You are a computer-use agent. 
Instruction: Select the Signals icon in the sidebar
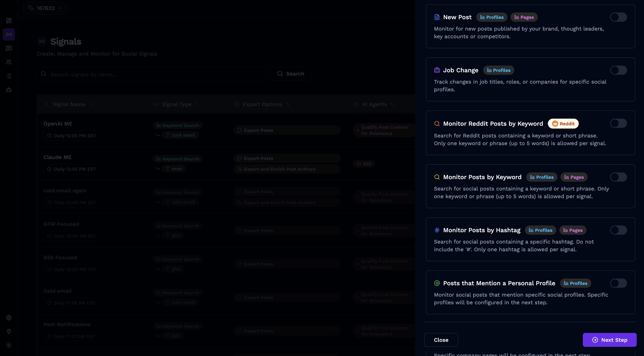(9, 34)
